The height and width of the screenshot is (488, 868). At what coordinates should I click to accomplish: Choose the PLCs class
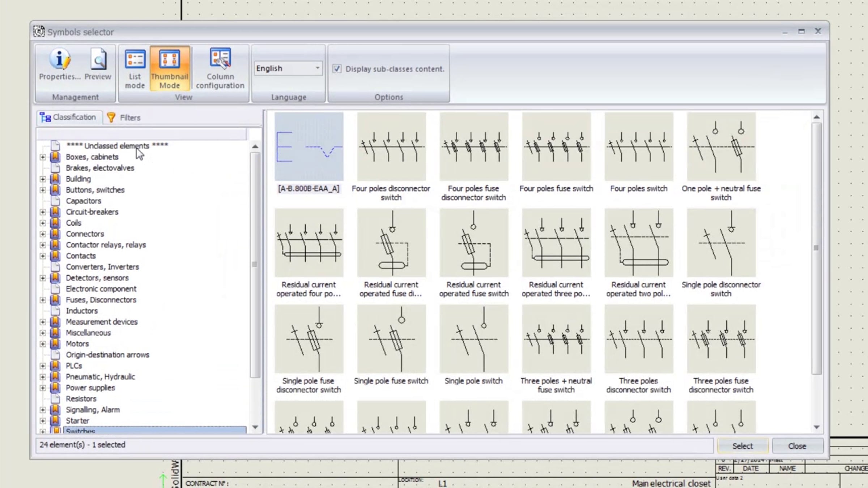74,365
